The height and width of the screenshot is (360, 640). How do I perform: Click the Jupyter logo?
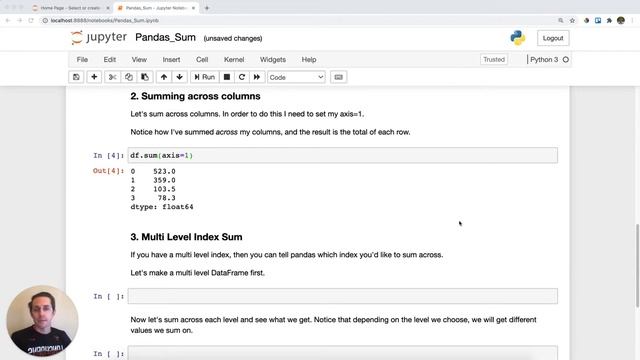(x=99, y=38)
